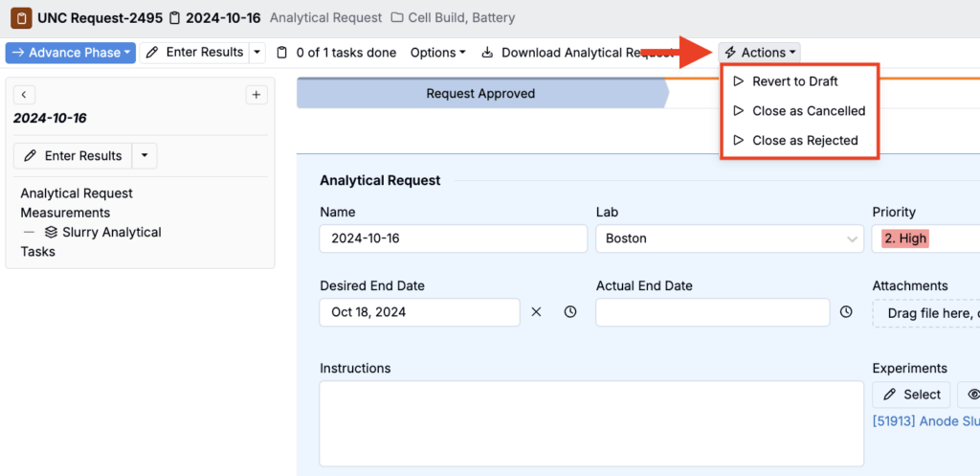Click clock icon beside Actual End Date
This screenshot has width=980, height=476.
point(846,312)
